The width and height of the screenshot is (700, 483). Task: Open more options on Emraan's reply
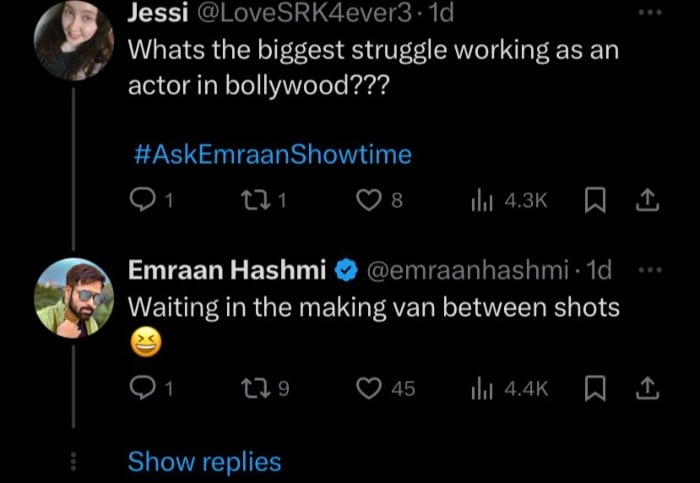point(651,270)
